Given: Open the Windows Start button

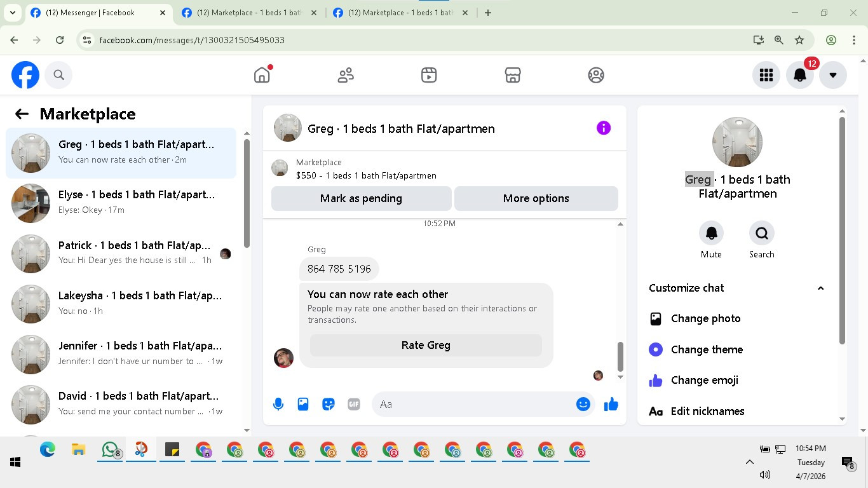Looking at the screenshot, I should (15, 462).
